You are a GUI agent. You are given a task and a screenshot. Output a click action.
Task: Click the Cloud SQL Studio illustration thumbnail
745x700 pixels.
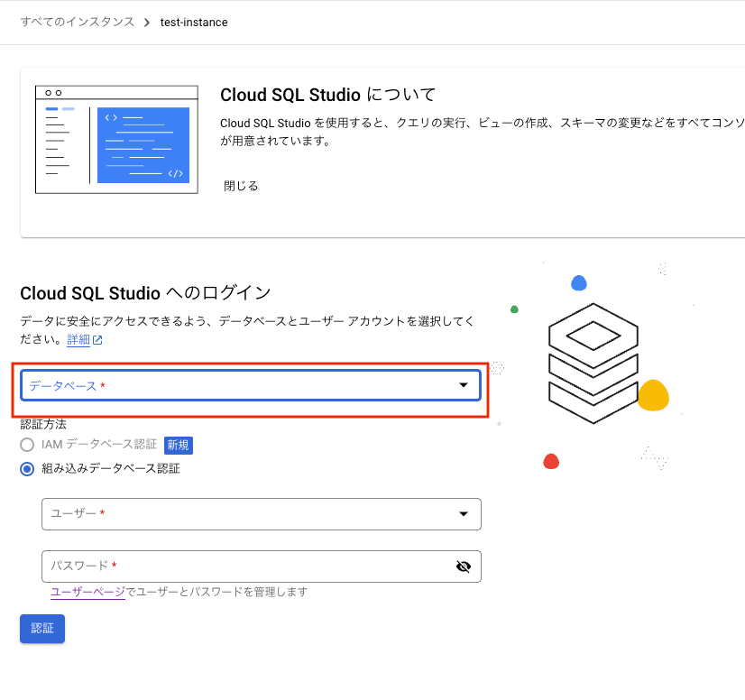117,139
